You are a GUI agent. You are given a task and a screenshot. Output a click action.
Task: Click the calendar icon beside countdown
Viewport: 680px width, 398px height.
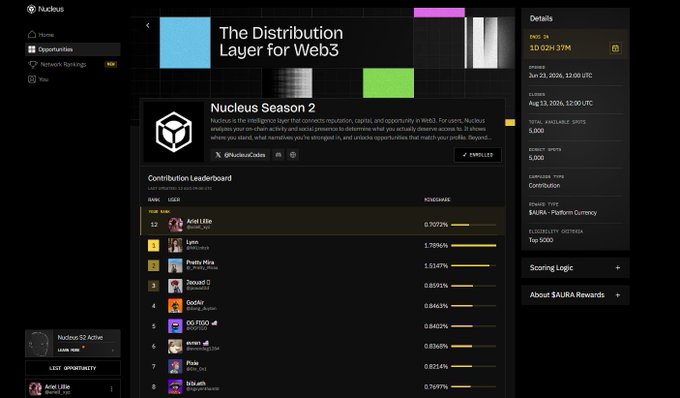tap(615, 48)
